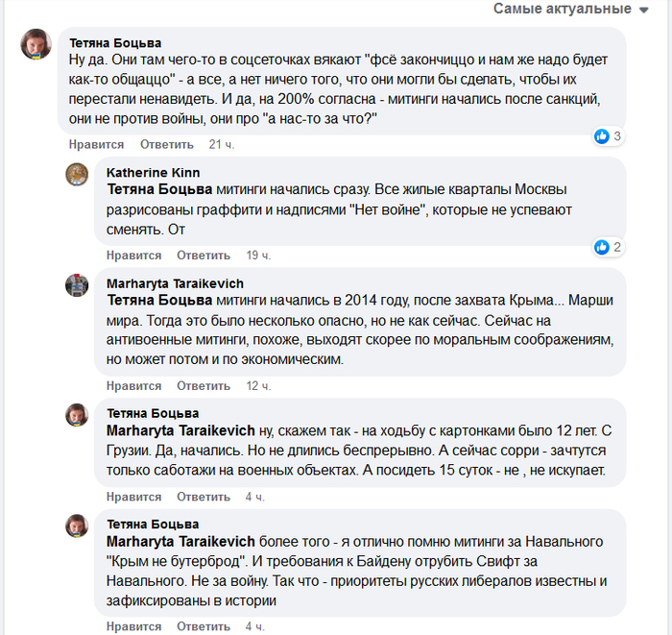Reply to the last comment about Навального
672x635 pixels.
pyautogui.click(x=204, y=626)
